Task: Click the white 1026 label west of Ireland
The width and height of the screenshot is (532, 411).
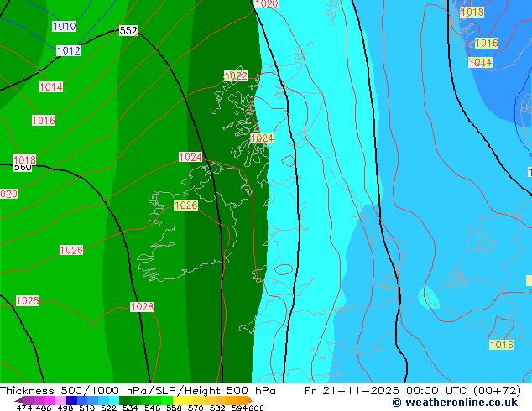Action: click(x=71, y=250)
